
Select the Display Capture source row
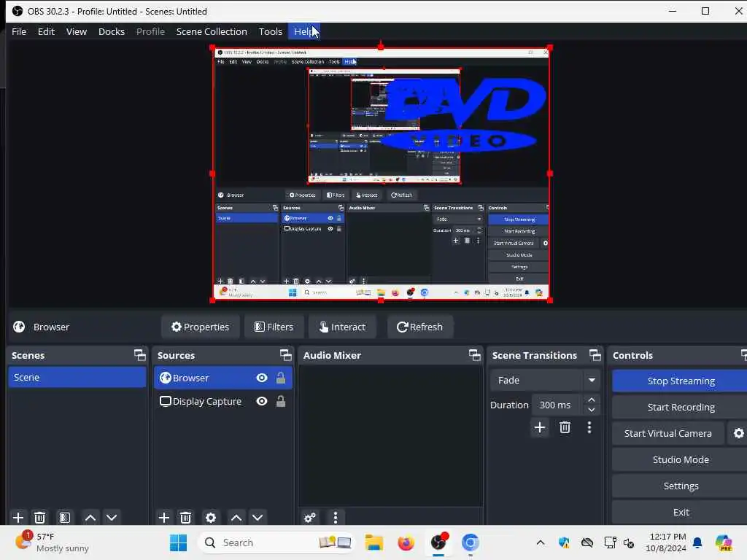coord(223,402)
